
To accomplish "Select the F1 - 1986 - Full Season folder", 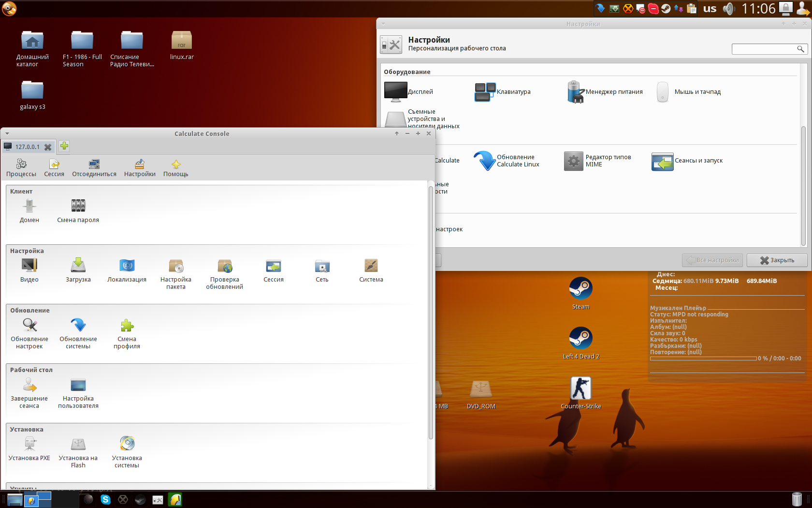I will 82,49.
